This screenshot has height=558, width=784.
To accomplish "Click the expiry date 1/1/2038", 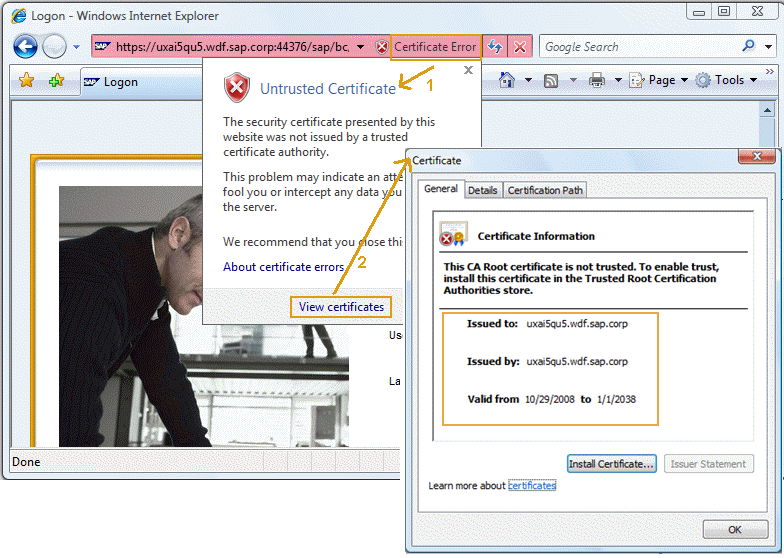I will pos(616,400).
